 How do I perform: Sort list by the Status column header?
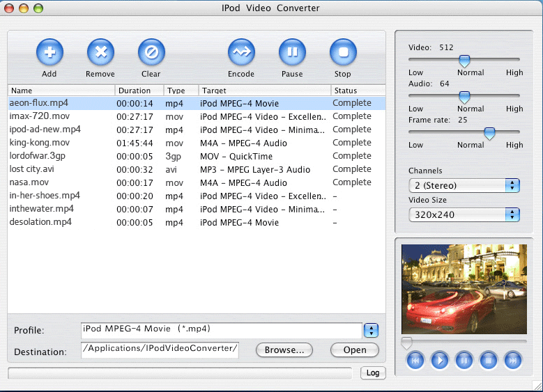358,91
